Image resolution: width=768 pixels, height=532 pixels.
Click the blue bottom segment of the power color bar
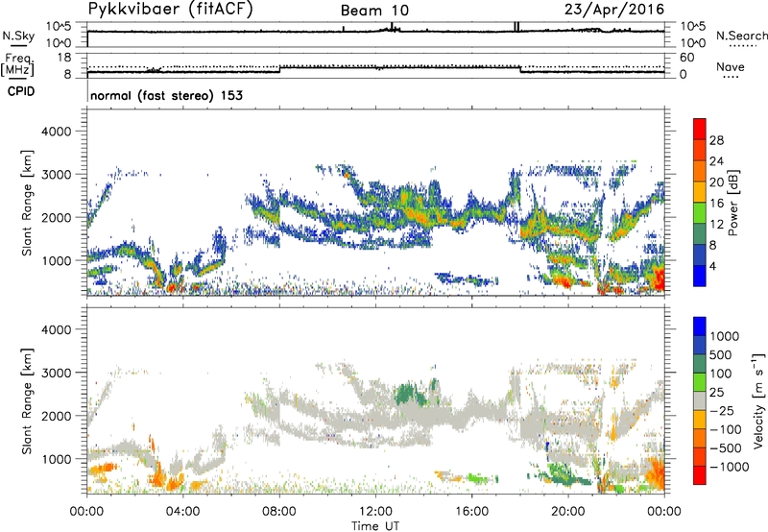700,276
